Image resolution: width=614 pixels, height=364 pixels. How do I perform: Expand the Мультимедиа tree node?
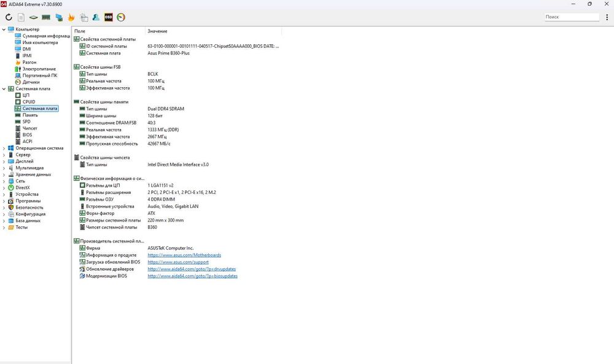pos(4,168)
